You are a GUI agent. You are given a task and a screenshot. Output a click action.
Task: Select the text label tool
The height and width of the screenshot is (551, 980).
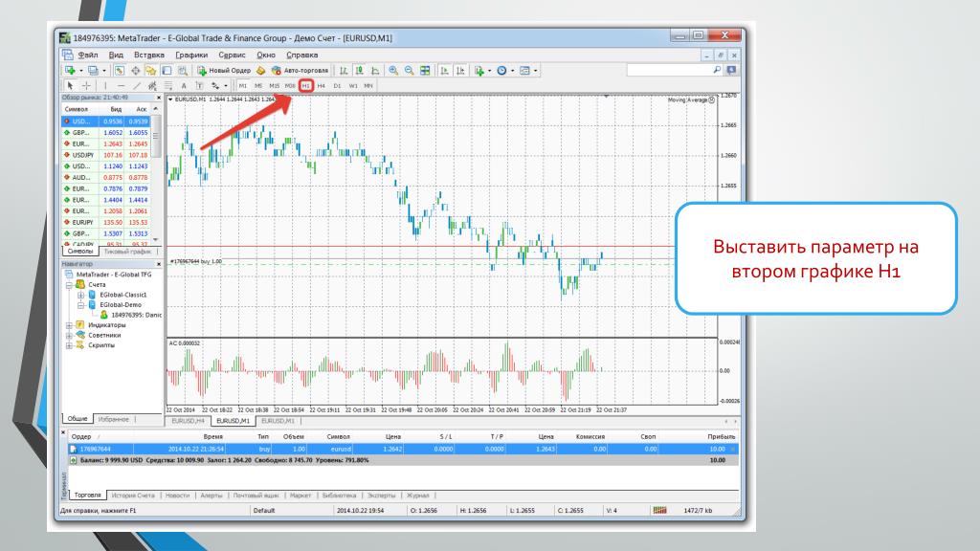tap(199, 85)
